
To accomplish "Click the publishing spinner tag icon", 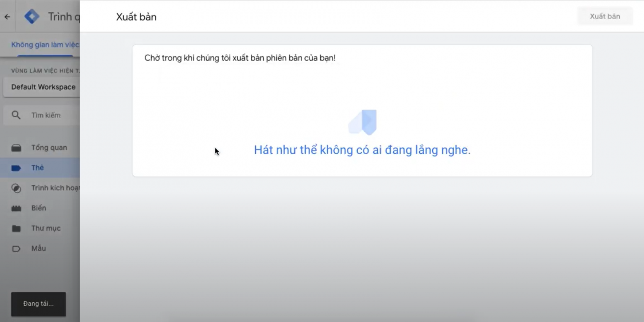I will [363, 122].
